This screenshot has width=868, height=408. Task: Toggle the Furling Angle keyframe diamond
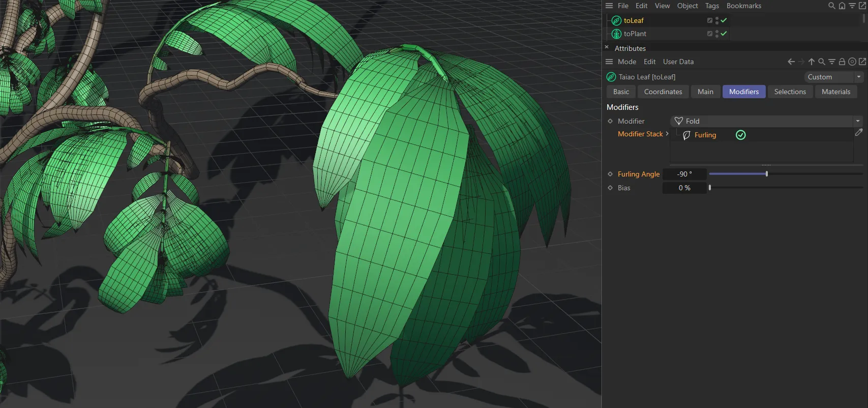(x=610, y=174)
